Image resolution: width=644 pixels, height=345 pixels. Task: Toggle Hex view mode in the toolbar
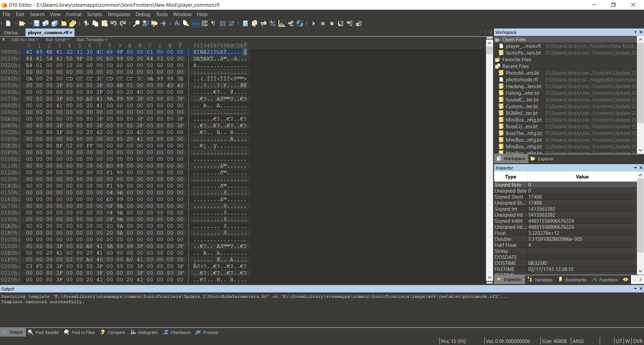(195, 23)
